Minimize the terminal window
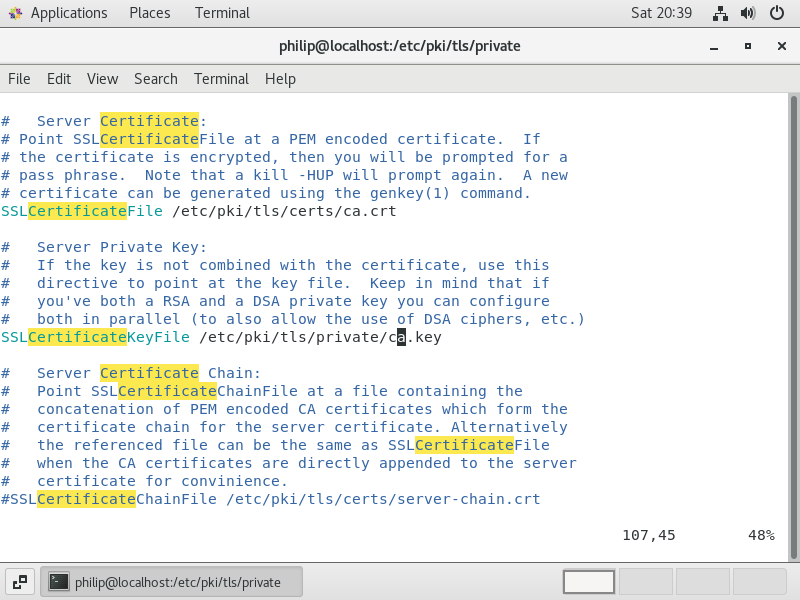The height and width of the screenshot is (600, 800). [x=714, y=46]
